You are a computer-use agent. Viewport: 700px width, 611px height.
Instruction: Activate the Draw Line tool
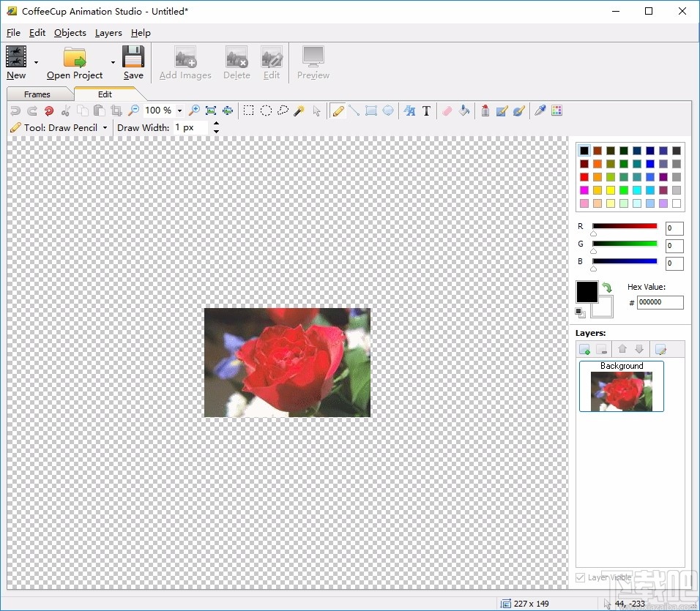[x=354, y=110]
